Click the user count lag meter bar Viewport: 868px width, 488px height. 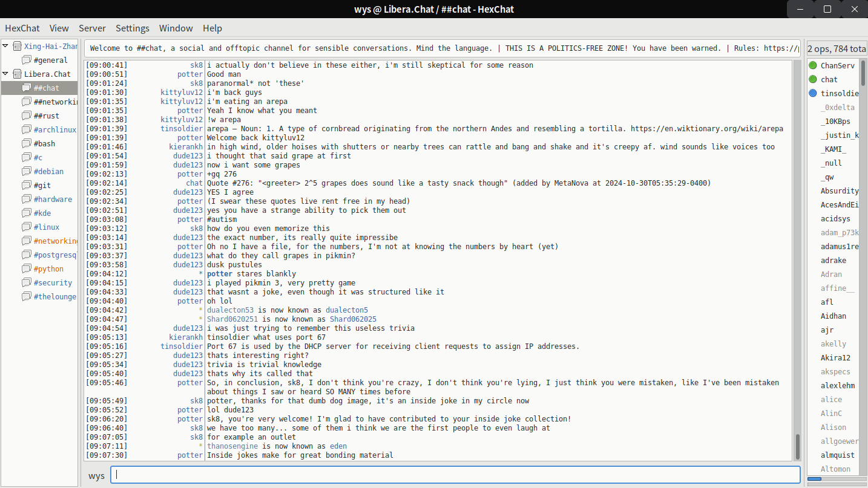pos(837,479)
